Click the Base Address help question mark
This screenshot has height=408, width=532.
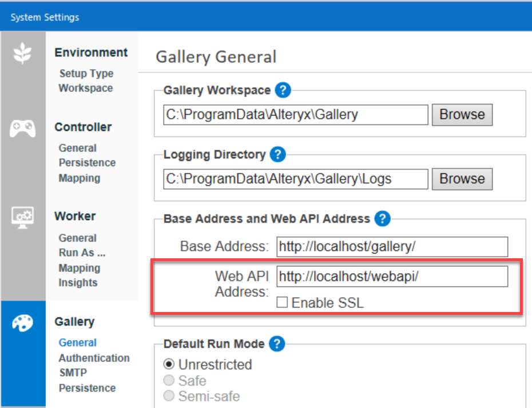pyautogui.click(x=382, y=218)
